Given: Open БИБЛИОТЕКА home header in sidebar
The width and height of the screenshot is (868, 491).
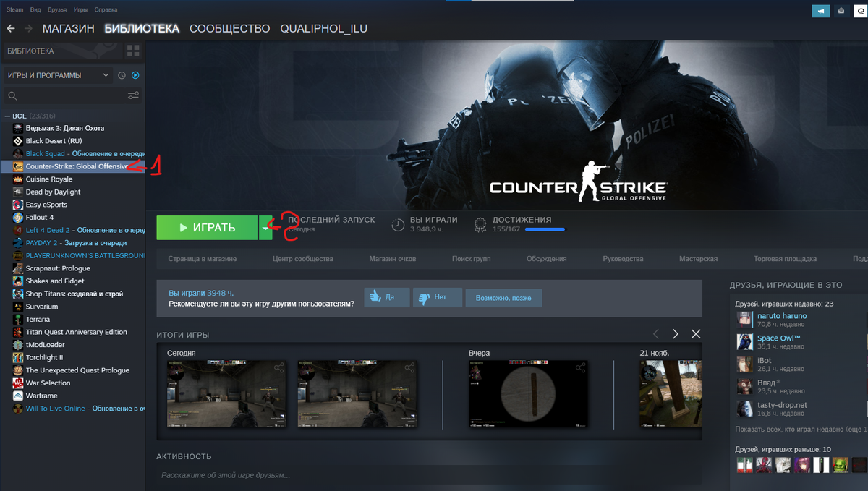Looking at the screenshot, I should [x=61, y=51].
